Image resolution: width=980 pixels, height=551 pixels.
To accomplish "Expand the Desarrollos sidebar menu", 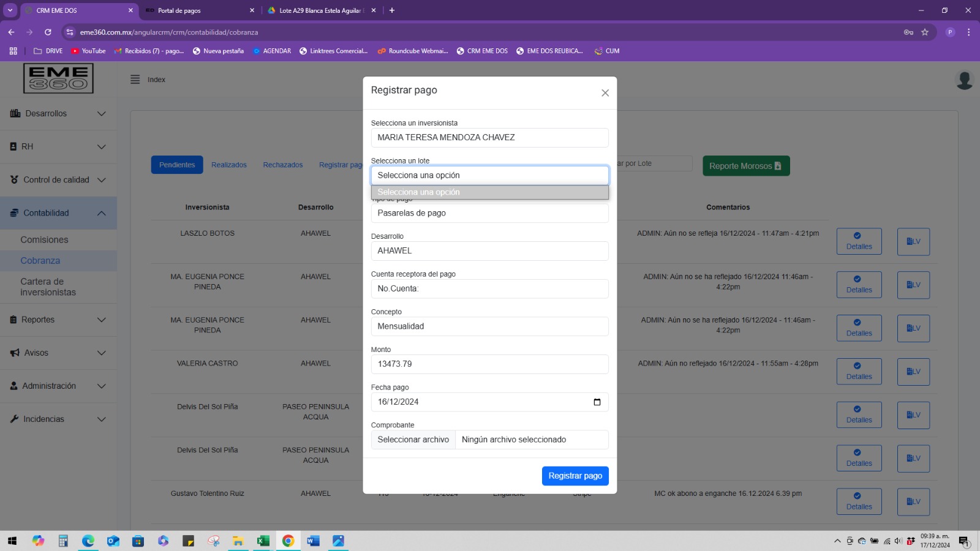I will (58, 114).
